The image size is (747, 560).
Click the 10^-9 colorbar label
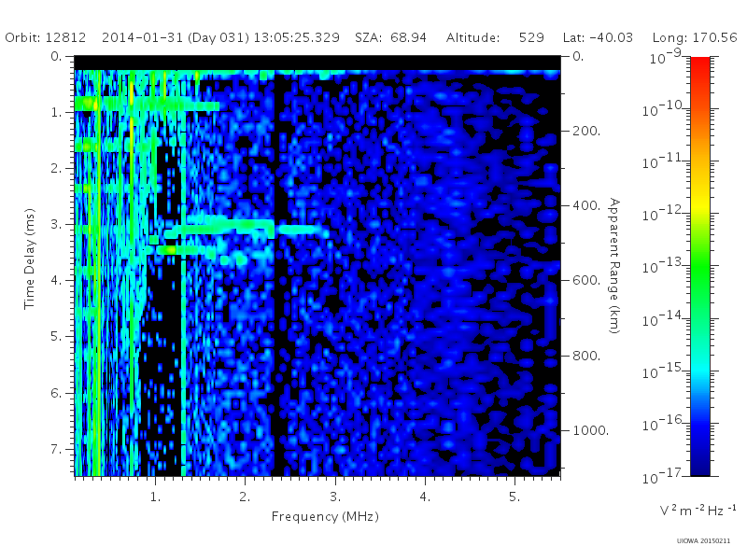(665, 57)
